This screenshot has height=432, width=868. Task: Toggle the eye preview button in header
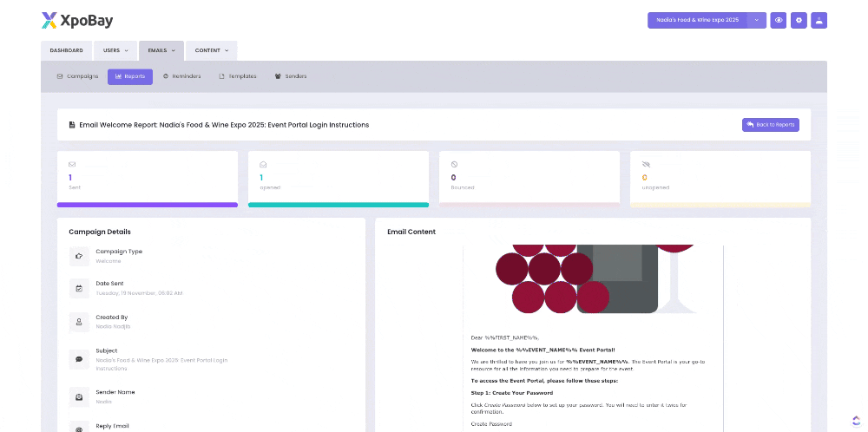[779, 20]
